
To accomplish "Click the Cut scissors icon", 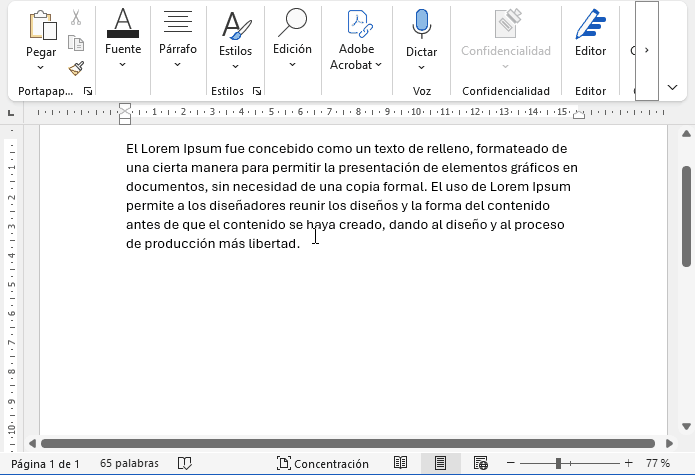I will (x=76, y=18).
